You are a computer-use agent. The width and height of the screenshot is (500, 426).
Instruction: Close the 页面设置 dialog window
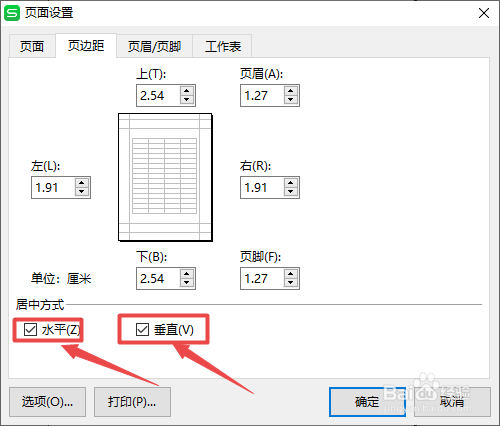click(484, 13)
